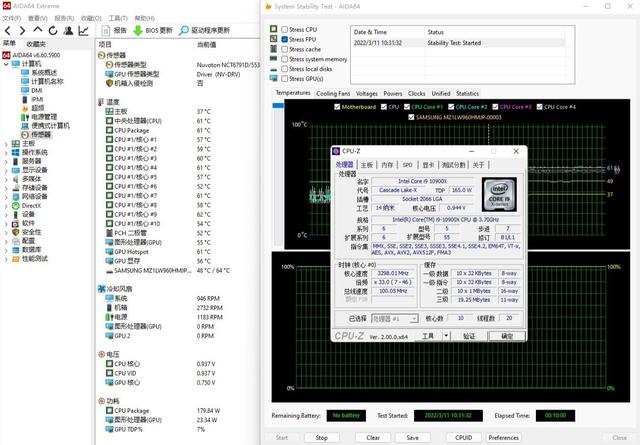Expand the 性能测试 tree node
640x445 pixels.
pyautogui.click(x=6, y=259)
